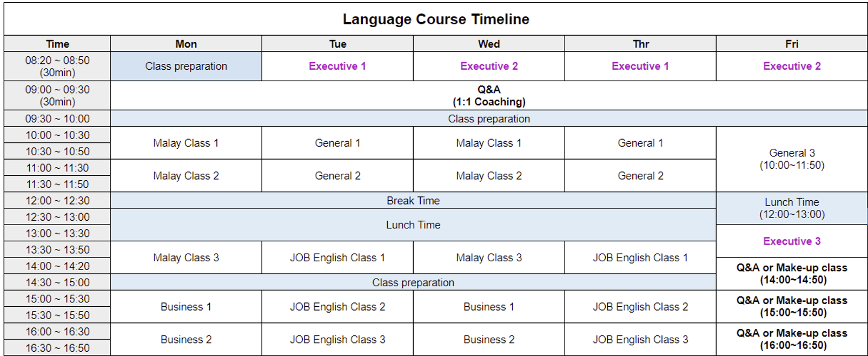Click the 08:20 ~ 08:50 time cell
The height and width of the screenshot is (356, 868).
(57, 67)
